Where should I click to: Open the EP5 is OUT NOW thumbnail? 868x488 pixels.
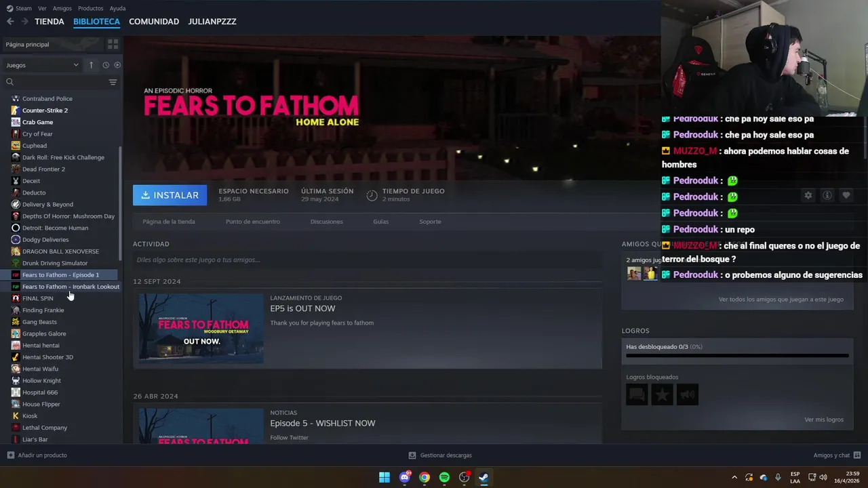[201, 329]
